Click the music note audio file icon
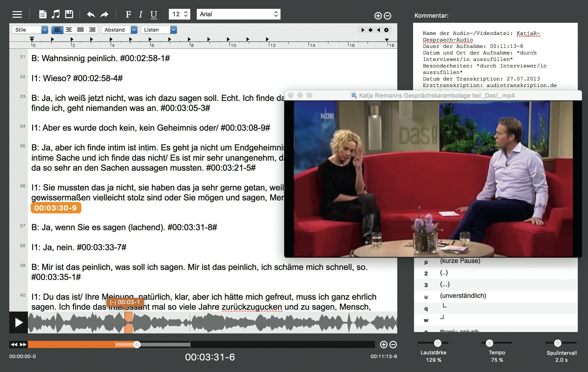This screenshot has width=588, height=372. (x=56, y=14)
